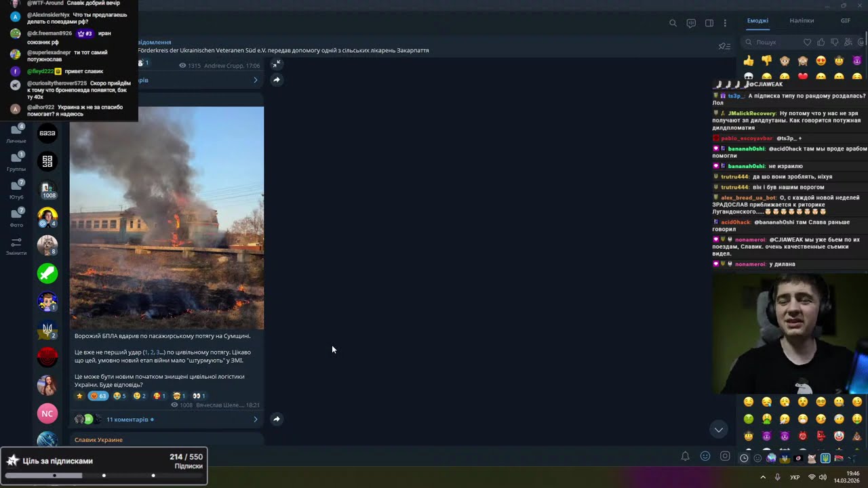Open Ютуб chat folder

click(x=16, y=190)
